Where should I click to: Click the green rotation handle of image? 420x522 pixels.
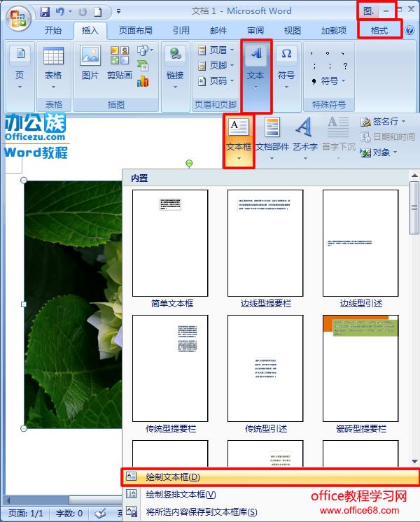(189, 163)
